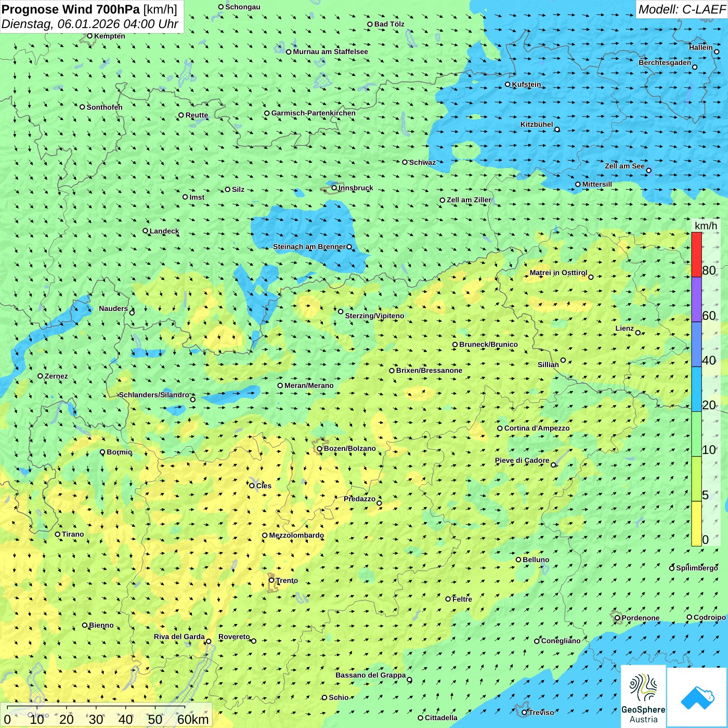This screenshot has height=728, width=728.
Task: Click the Zell am See marker
Action: (648, 171)
